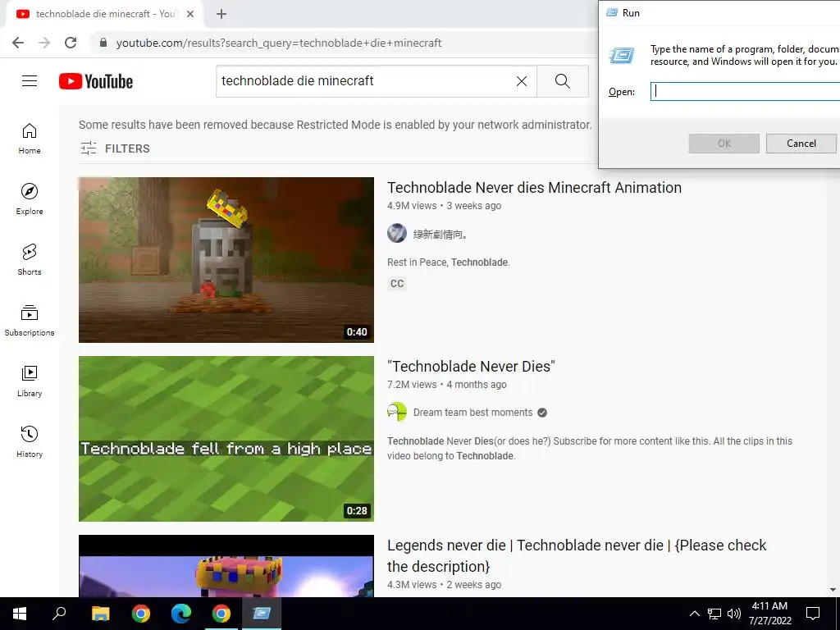The width and height of the screenshot is (840, 630).
Task: Open the FILTERS options
Action: tap(115, 148)
